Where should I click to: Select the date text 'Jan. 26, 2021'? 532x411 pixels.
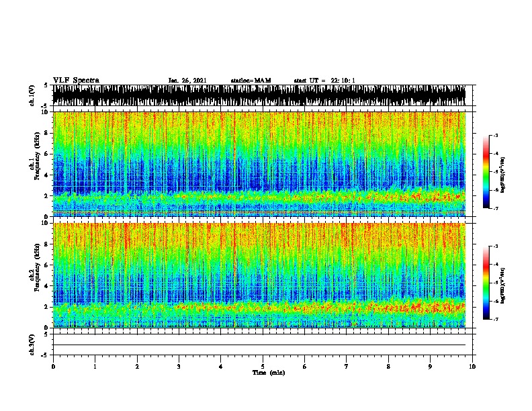tap(187, 81)
